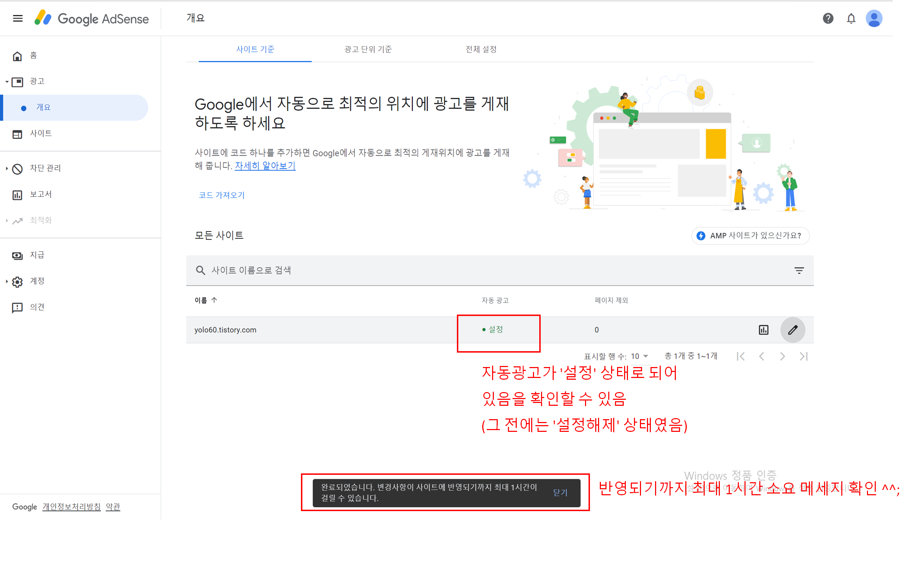Open the 약관 footer link
The image size is (924, 565).
coord(113,507)
